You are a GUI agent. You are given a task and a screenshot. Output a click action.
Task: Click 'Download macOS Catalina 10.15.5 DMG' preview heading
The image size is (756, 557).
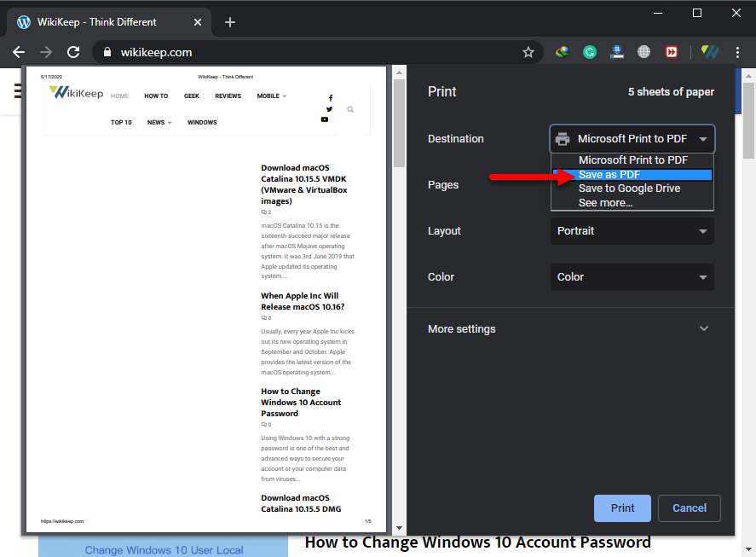[x=301, y=503]
